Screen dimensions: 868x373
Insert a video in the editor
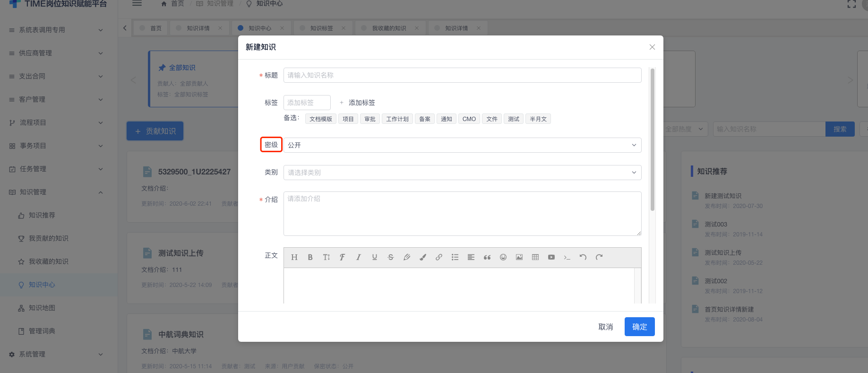[x=551, y=257]
